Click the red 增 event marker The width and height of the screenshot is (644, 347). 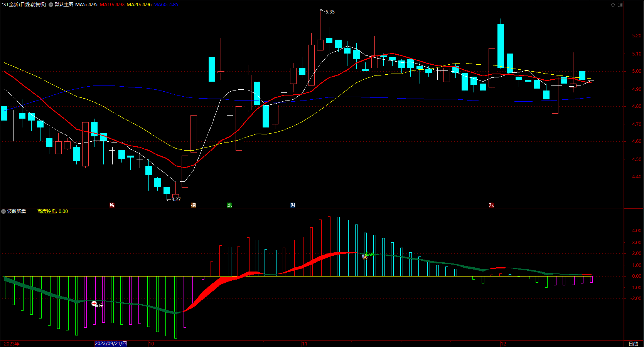[x=112, y=205]
